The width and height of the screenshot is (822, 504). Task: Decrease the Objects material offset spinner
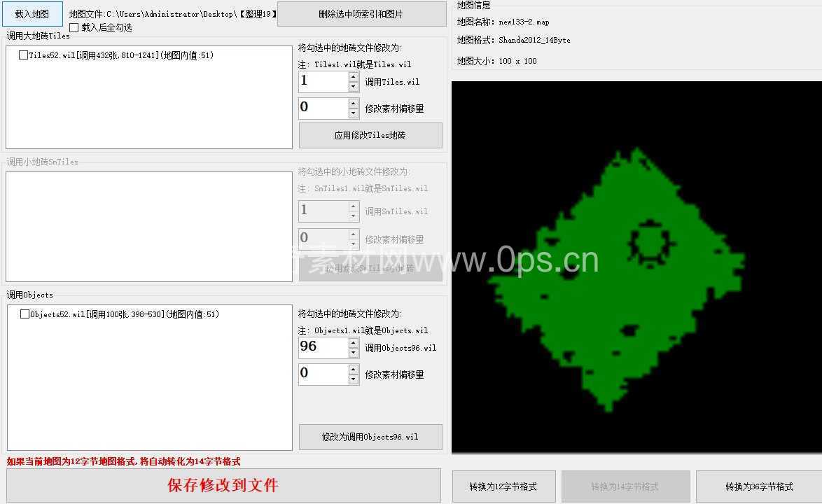pos(354,379)
